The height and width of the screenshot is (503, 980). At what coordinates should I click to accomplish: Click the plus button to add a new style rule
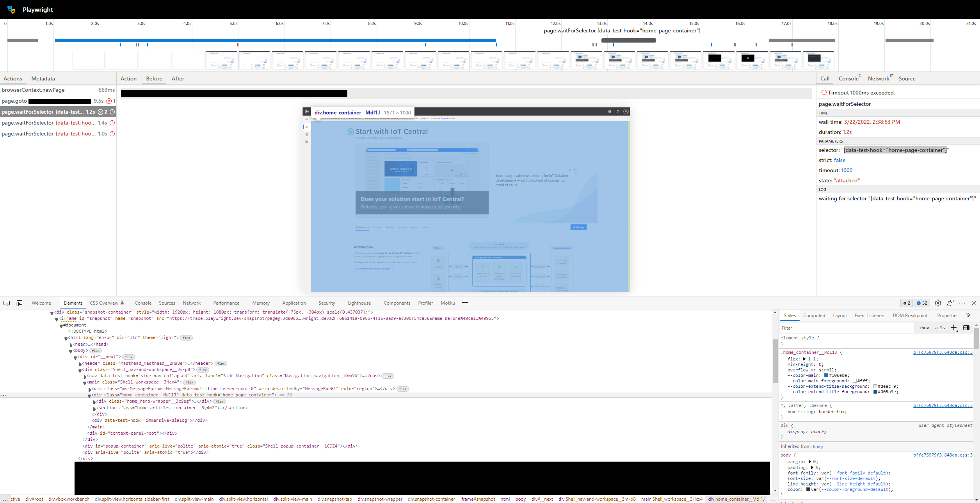tap(954, 328)
